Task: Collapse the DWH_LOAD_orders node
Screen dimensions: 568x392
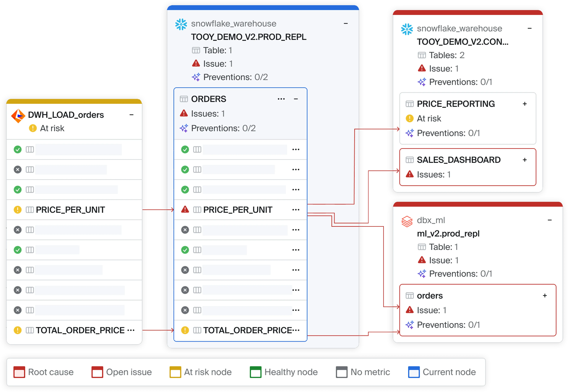Action: (x=131, y=115)
